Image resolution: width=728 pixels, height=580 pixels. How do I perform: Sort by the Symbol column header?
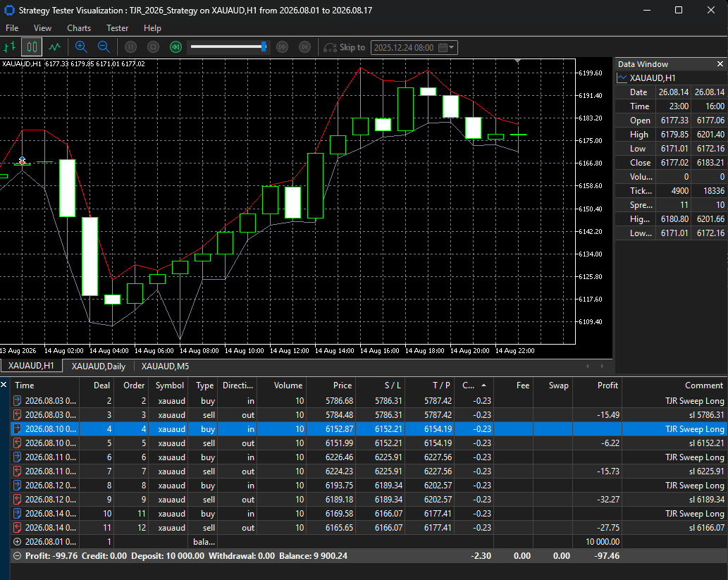(168, 385)
